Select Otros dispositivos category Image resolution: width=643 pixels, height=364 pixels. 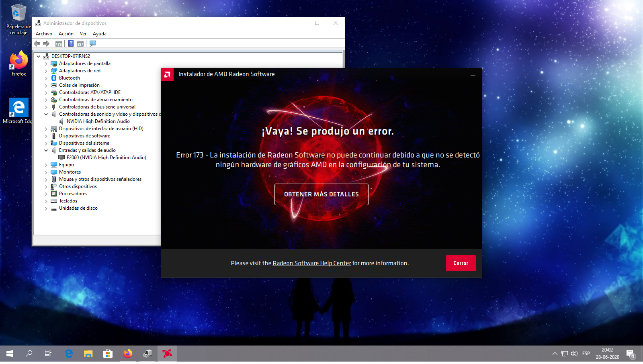[x=78, y=186]
